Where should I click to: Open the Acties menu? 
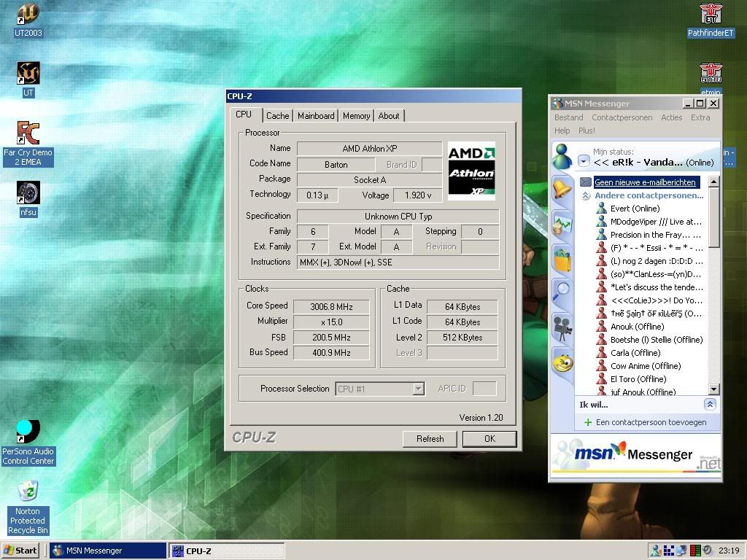tap(672, 117)
